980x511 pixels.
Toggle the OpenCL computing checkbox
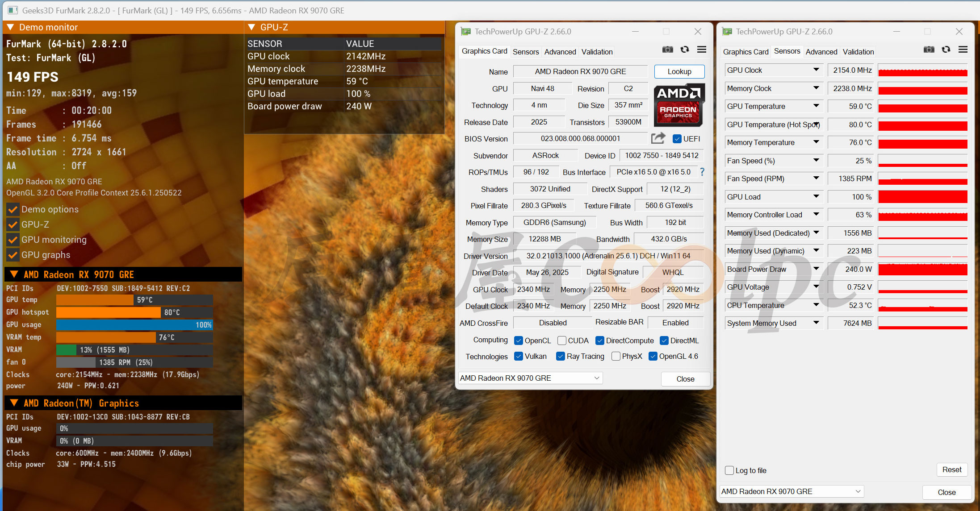[x=519, y=341]
